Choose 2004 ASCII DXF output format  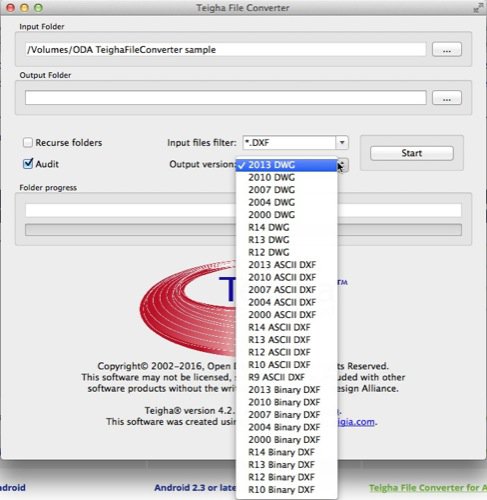click(287, 302)
